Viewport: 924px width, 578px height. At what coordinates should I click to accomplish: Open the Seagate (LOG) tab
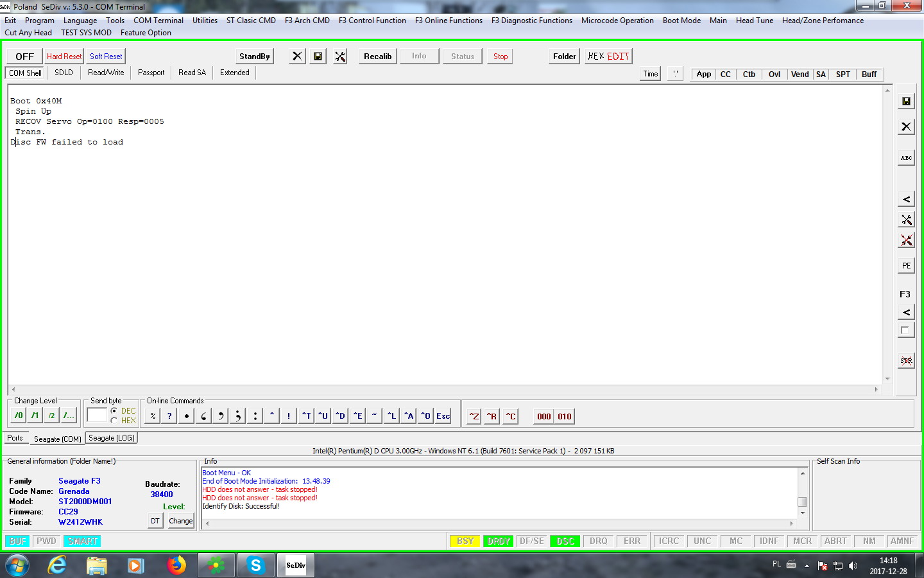(x=112, y=438)
